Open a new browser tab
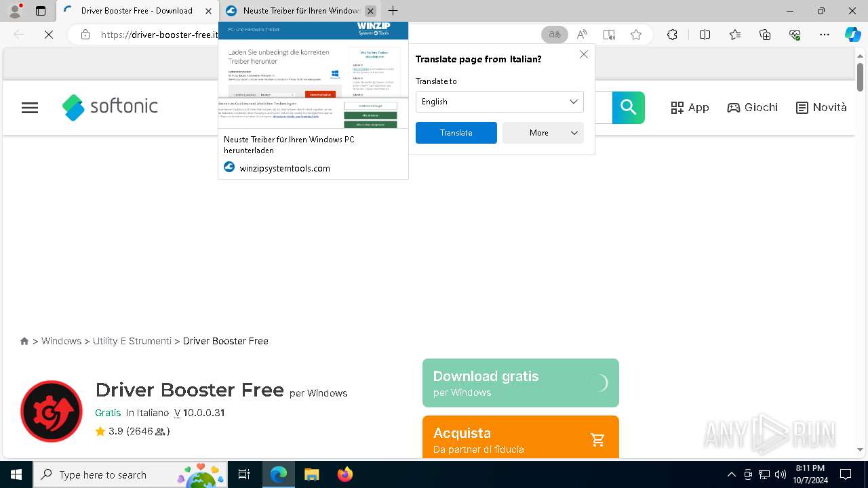The image size is (868, 488). click(x=393, y=11)
